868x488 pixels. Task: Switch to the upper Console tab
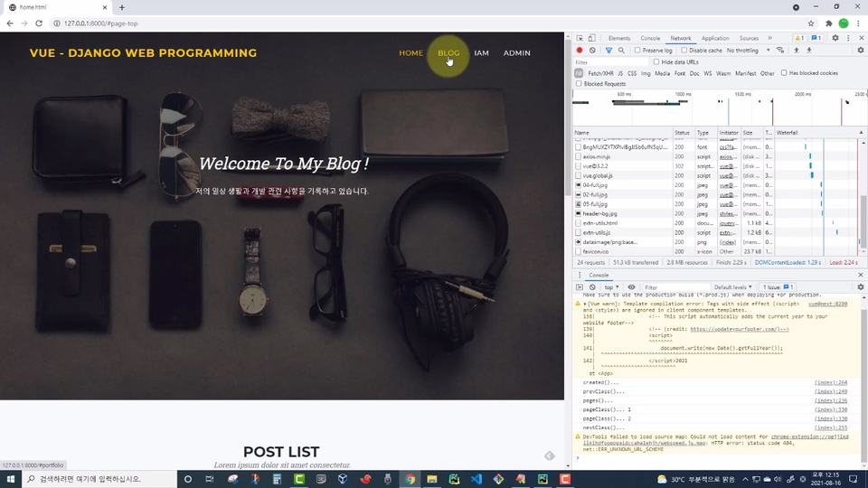tap(650, 38)
